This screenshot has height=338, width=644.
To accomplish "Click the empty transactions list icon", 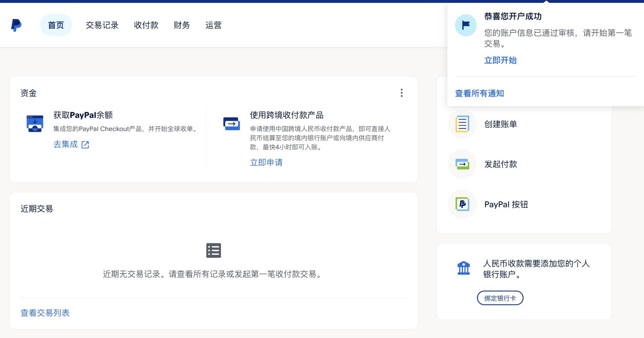I will 213,250.
